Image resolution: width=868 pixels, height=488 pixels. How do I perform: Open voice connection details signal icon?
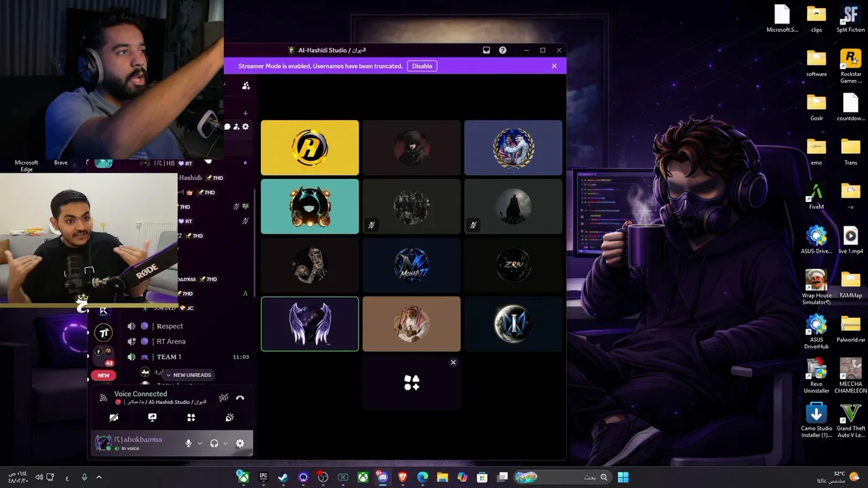pyautogui.click(x=103, y=398)
